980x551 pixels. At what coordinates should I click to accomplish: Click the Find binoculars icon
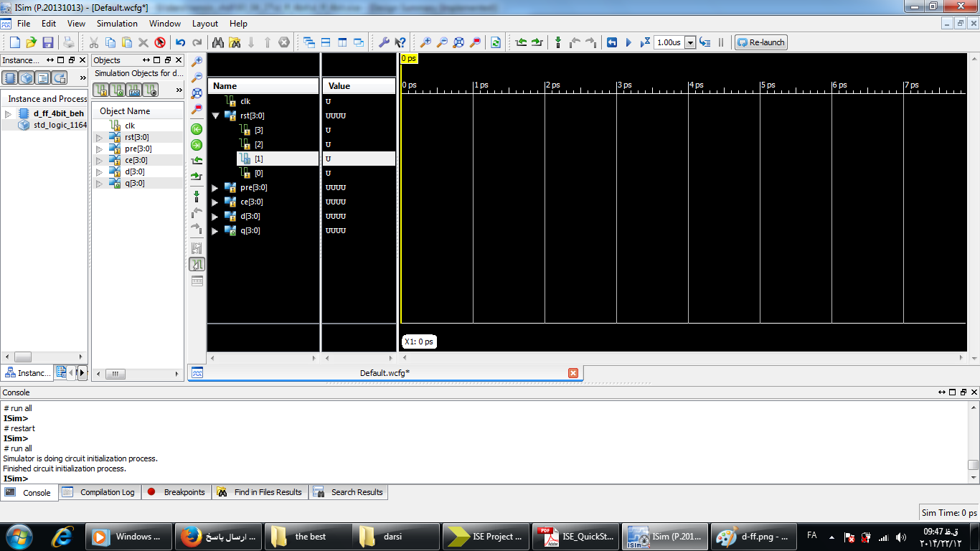pos(217,42)
